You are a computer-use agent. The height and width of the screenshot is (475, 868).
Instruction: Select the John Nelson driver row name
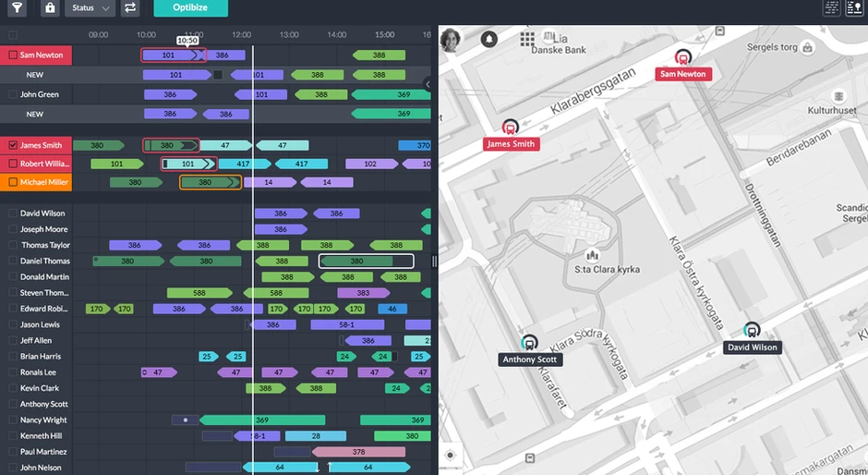tap(41, 468)
